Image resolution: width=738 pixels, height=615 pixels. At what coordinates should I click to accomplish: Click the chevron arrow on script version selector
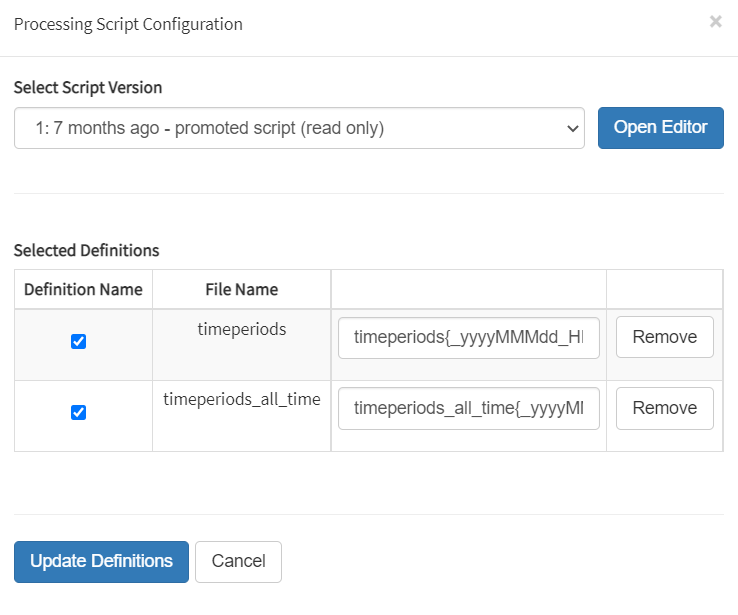(x=572, y=128)
